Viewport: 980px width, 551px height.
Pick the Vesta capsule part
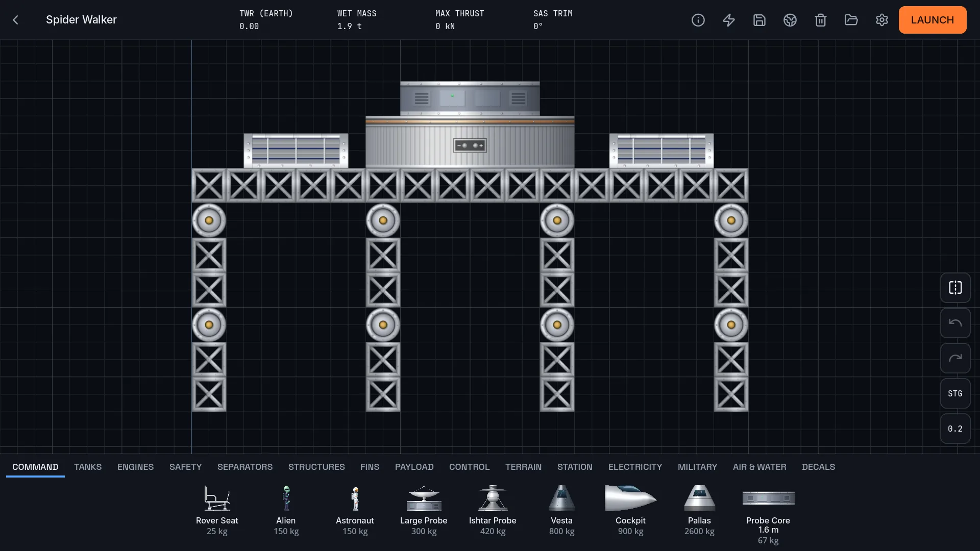click(x=561, y=510)
